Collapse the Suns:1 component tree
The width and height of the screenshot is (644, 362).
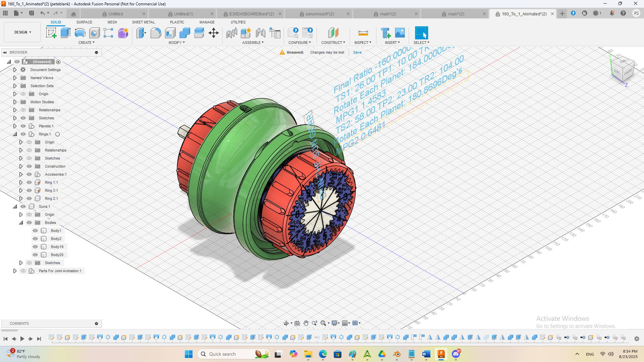tap(15, 206)
